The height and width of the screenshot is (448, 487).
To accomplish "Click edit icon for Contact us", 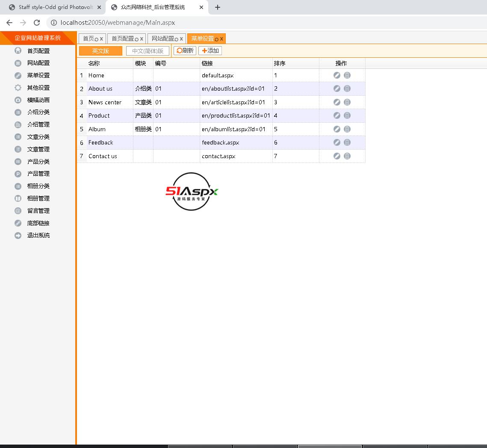I will coord(337,156).
